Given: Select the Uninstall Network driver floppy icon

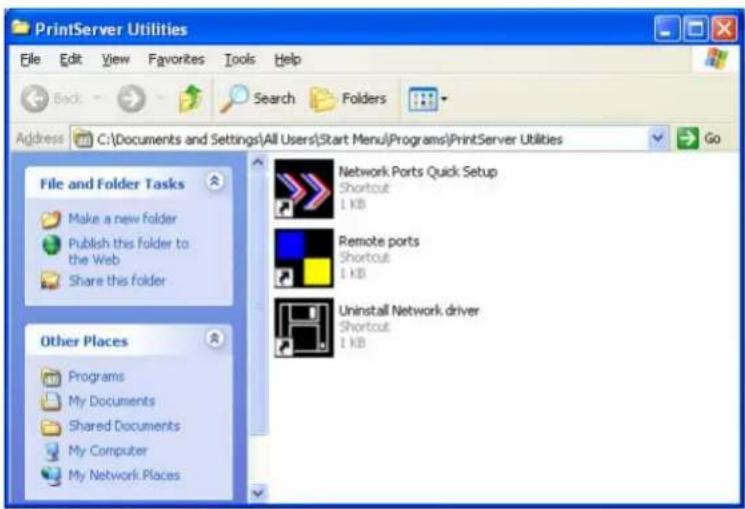Looking at the screenshot, I should click(x=304, y=327).
